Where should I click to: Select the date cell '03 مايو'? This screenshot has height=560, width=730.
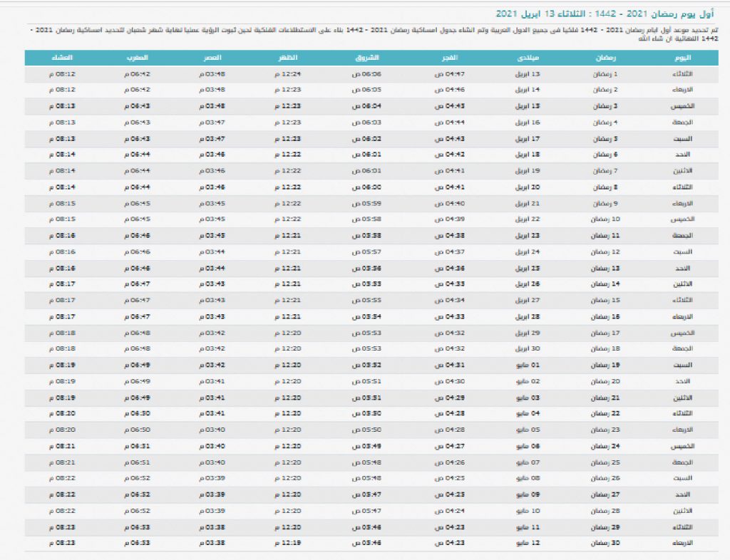(528, 398)
